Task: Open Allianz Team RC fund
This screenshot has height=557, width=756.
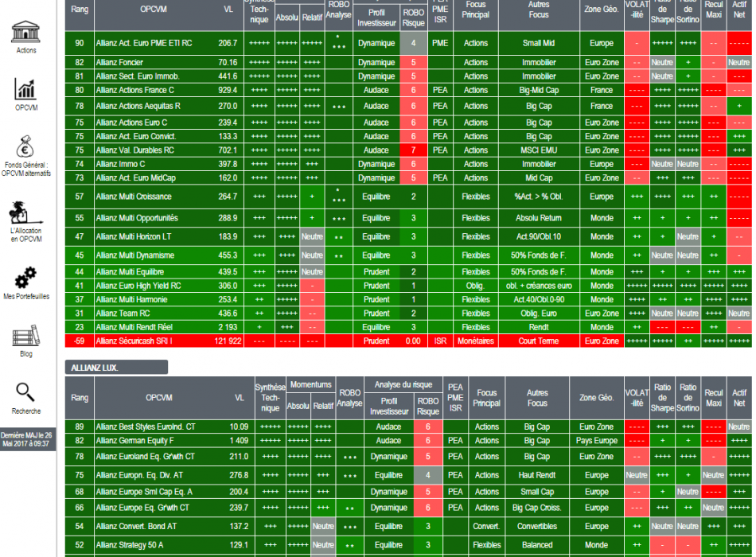Action: coord(123,314)
